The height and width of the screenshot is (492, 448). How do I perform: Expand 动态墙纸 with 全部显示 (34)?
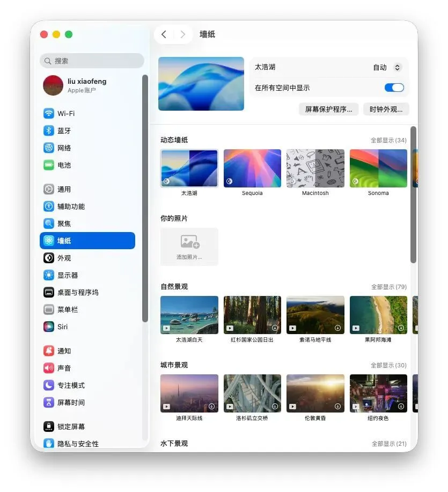click(x=388, y=140)
